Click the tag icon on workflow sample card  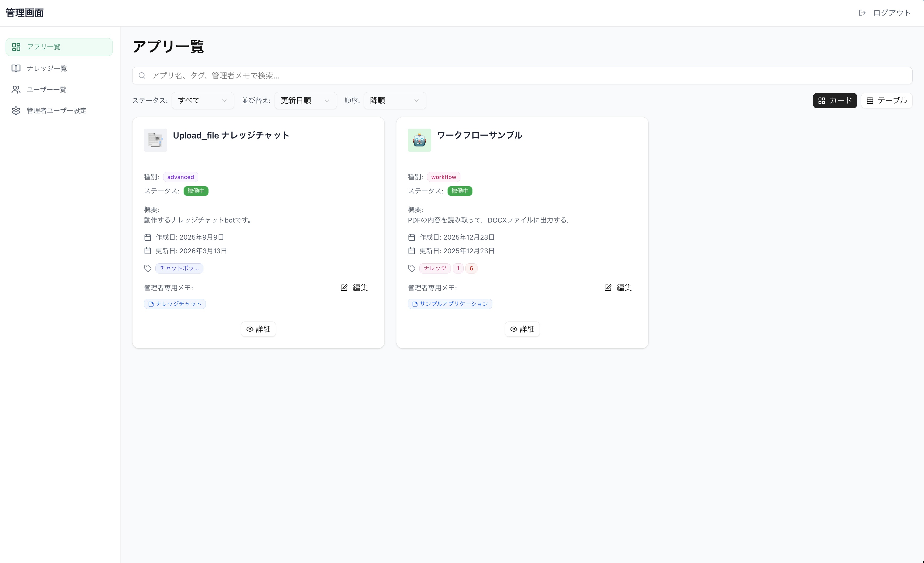(x=411, y=268)
